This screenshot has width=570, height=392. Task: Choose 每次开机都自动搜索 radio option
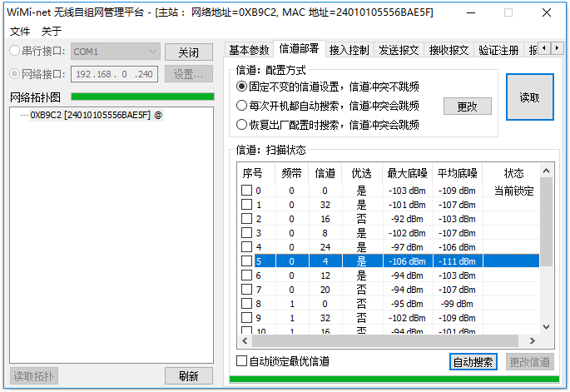(242, 106)
